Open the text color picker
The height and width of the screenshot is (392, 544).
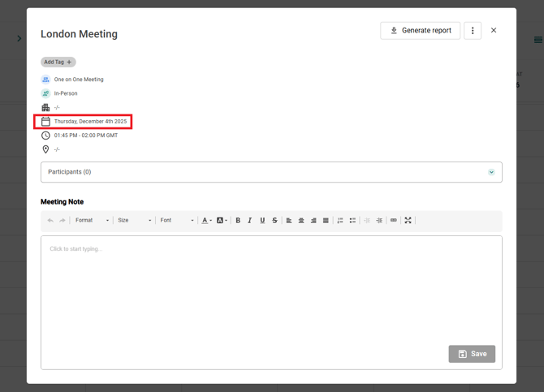click(207, 220)
